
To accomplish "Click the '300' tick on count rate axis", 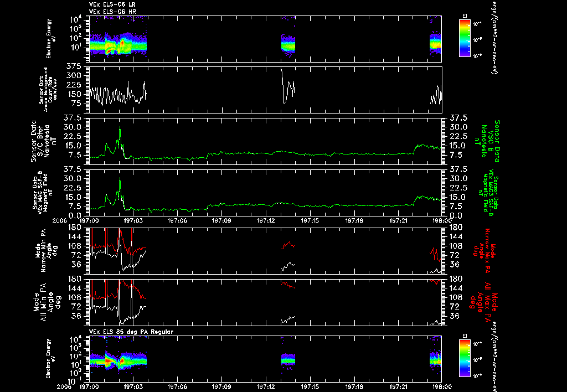I will coord(74,76).
